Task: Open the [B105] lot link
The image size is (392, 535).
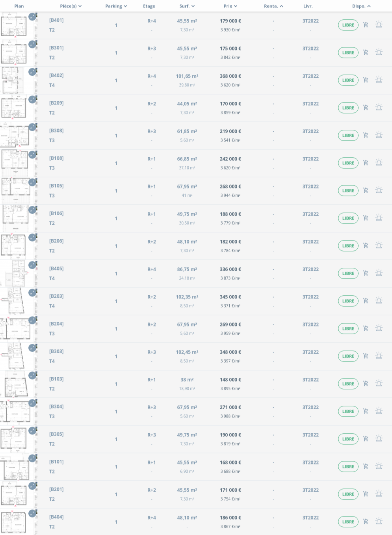Action: (x=56, y=186)
